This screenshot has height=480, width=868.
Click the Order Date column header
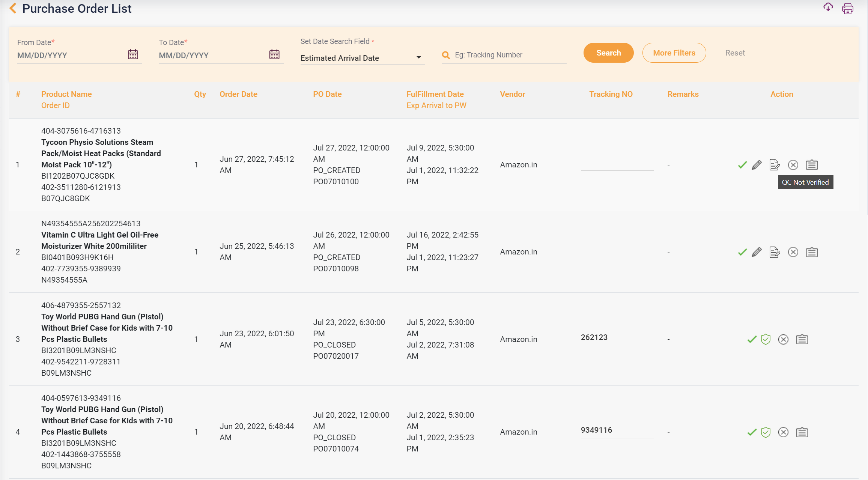click(x=238, y=94)
